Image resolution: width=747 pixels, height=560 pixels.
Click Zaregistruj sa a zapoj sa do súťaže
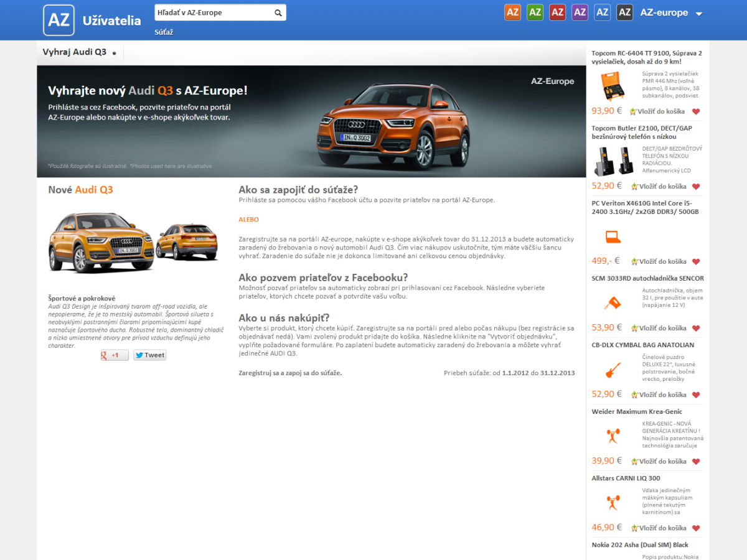(x=290, y=373)
